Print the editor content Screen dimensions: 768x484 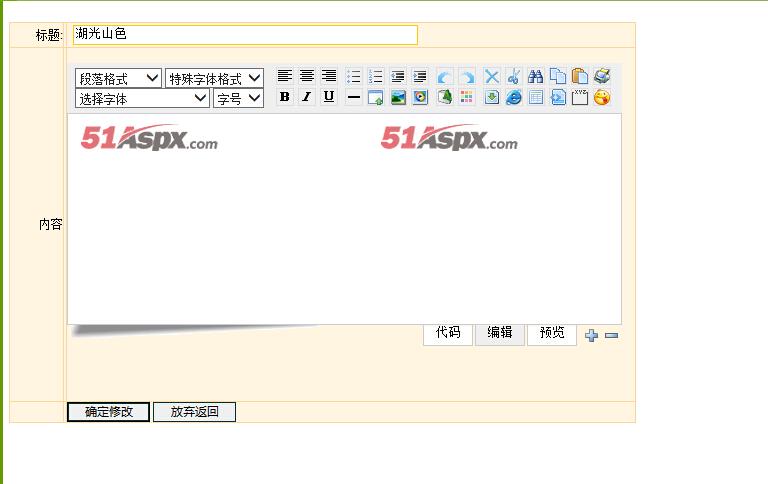pyautogui.click(x=602, y=76)
